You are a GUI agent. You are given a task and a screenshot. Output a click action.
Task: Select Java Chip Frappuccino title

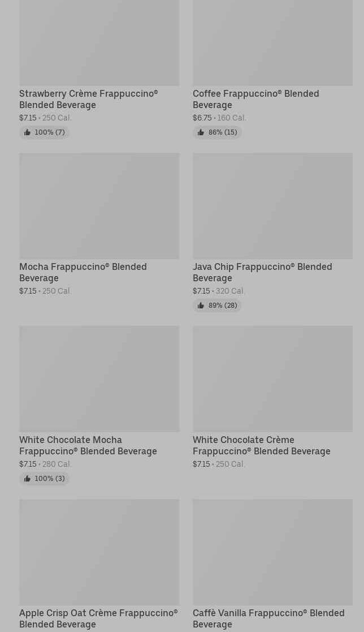(x=262, y=272)
